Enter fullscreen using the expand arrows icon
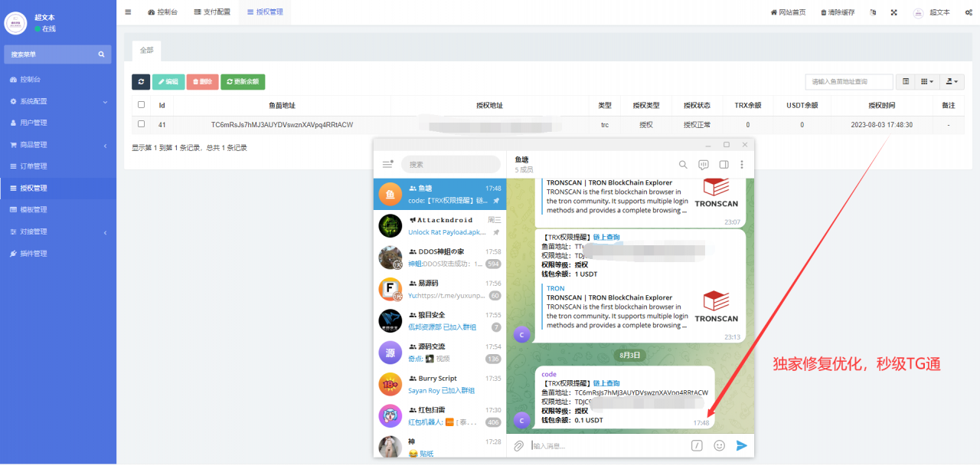Viewport: 980px width, 466px height. pos(893,12)
